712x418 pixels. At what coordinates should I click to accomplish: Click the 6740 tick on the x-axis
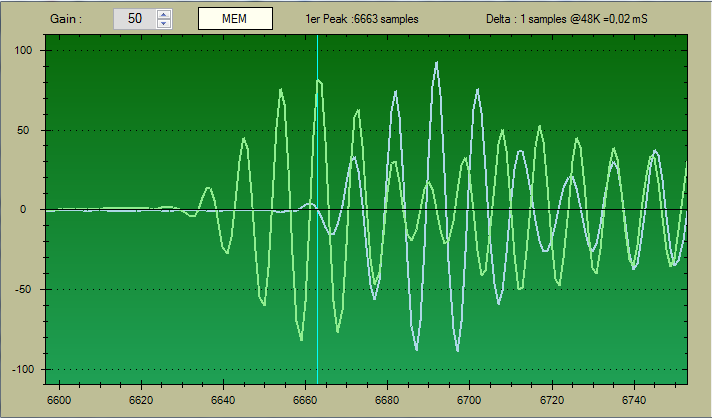(x=634, y=399)
